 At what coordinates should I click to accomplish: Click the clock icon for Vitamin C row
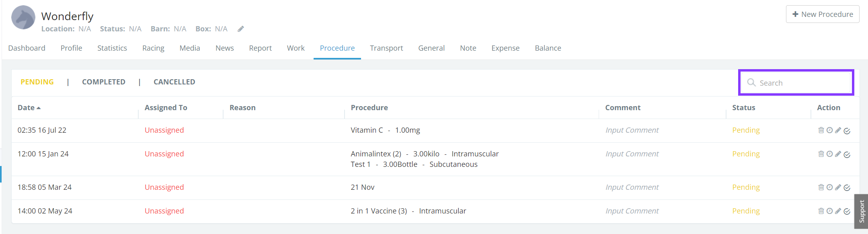(829, 130)
